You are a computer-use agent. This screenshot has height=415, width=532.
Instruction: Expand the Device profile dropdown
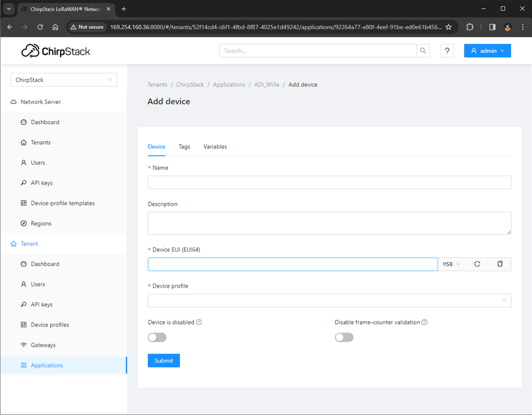pyautogui.click(x=329, y=300)
